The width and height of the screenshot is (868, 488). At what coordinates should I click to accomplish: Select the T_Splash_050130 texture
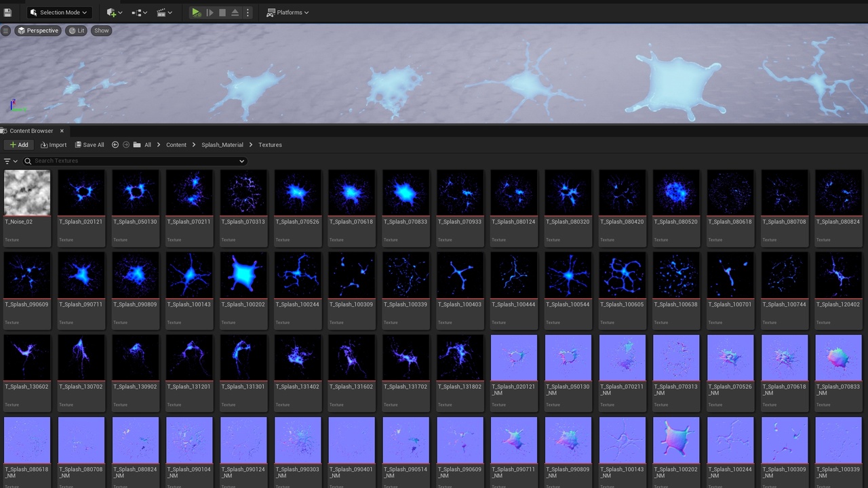pos(136,192)
